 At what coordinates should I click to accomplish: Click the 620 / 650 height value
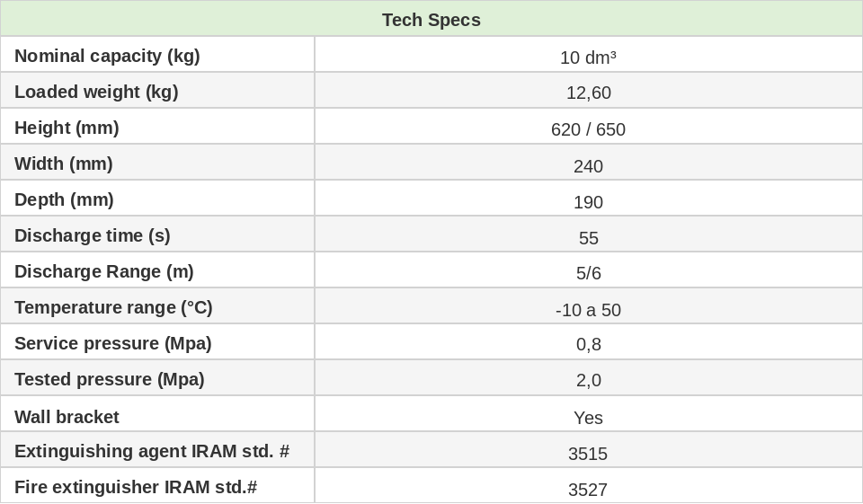[x=588, y=129]
